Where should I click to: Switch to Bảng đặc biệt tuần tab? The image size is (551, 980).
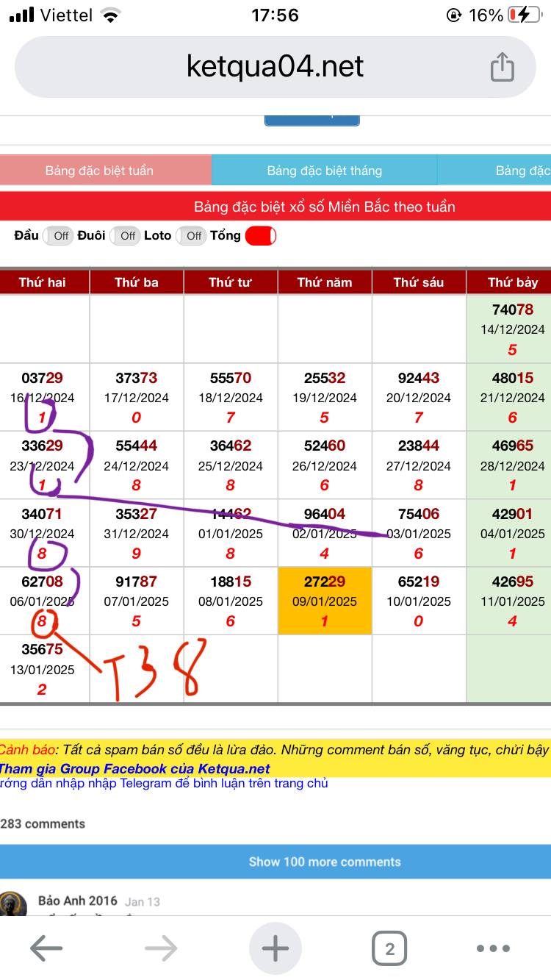point(100,171)
